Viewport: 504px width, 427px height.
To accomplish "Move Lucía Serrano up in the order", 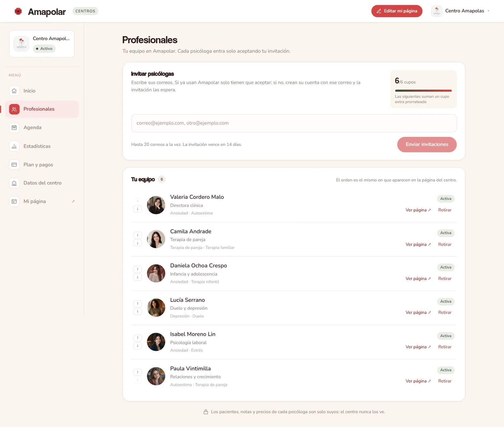I will (x=138, y=304).
